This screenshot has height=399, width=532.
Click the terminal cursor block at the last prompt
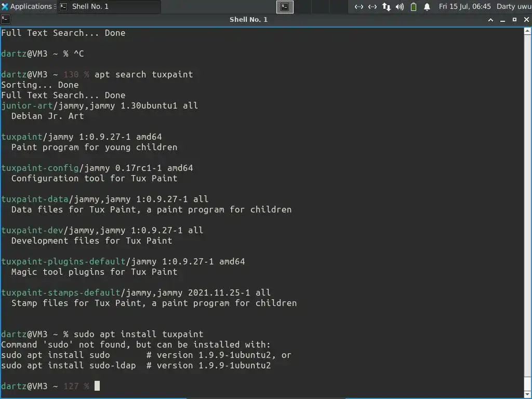click(x=97, y=386)
